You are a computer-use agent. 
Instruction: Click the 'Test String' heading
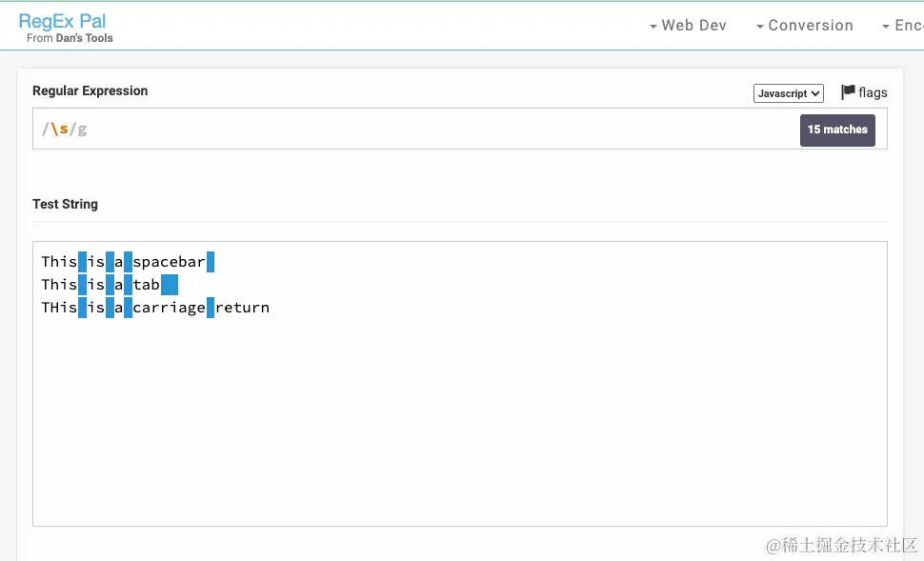point(65,204)
